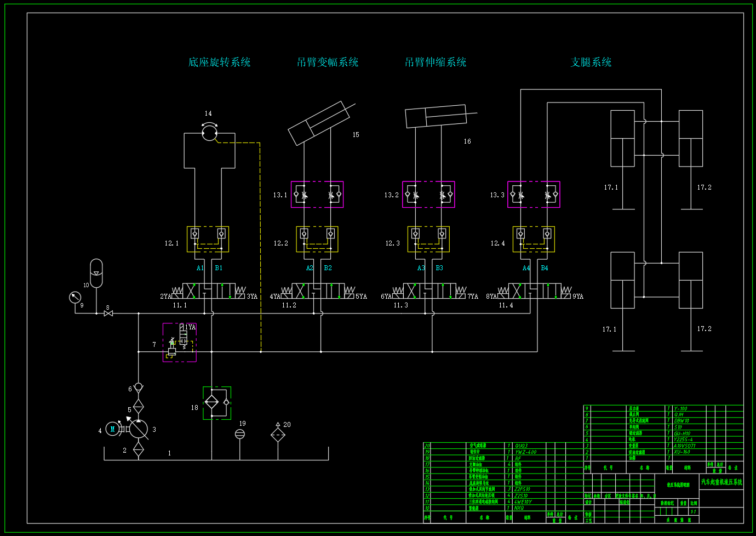Select the level gauge symbol numbered 19

tap(239, 434)
